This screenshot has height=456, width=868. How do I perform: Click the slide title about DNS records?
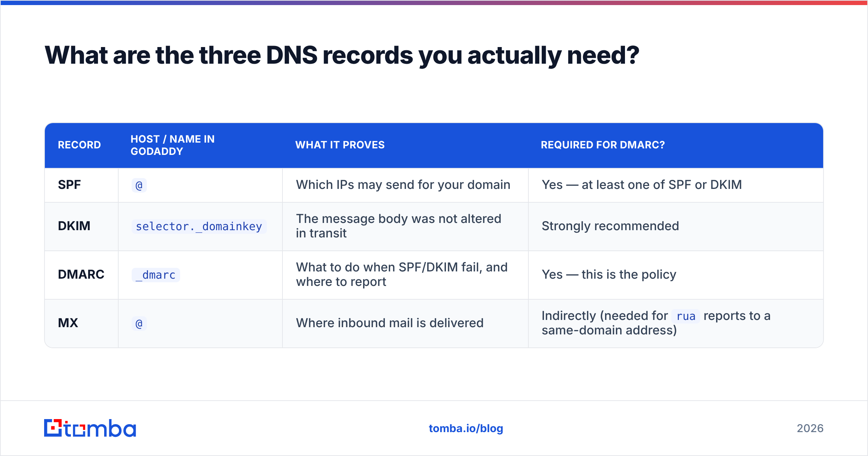(x=342, y=55)
